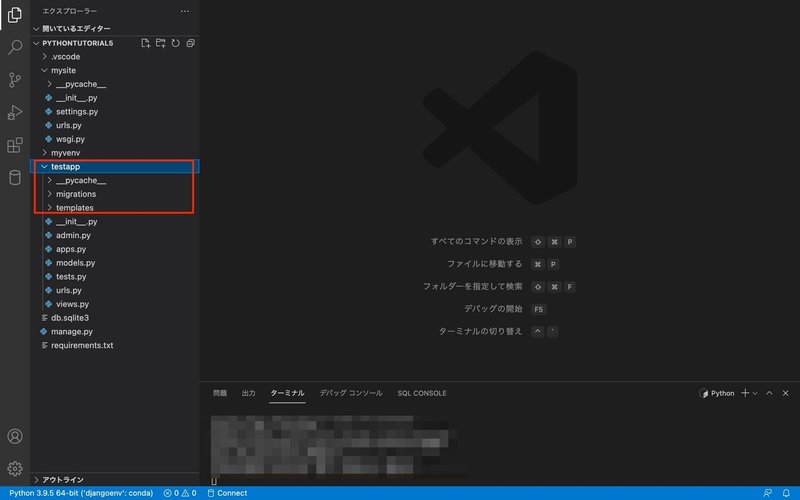Maximize the panel with the up chevron
This screenshot has width=800, height=500.
[x=769, y=393]
